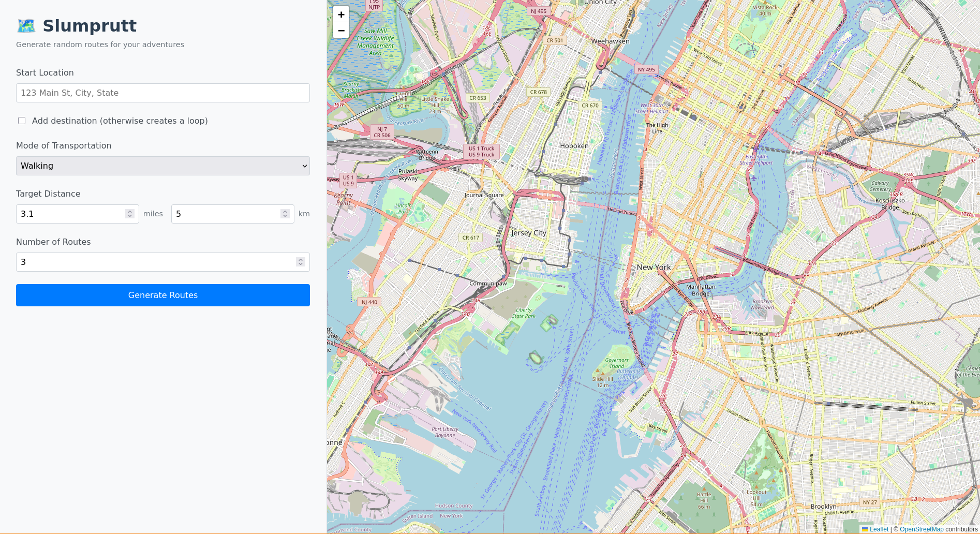Click the NY 27 route shield
The height and width of the screenshot is (534, 980).
(870, 502)
